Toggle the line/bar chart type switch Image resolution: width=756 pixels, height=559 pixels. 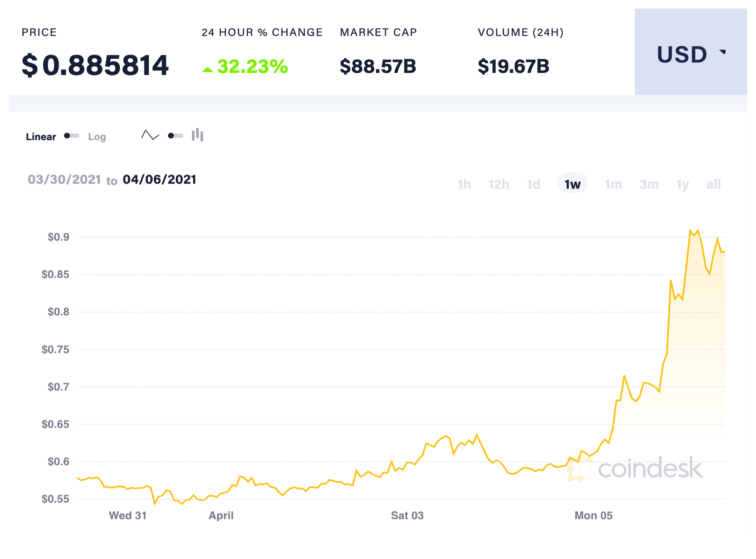tap(175, 136)
